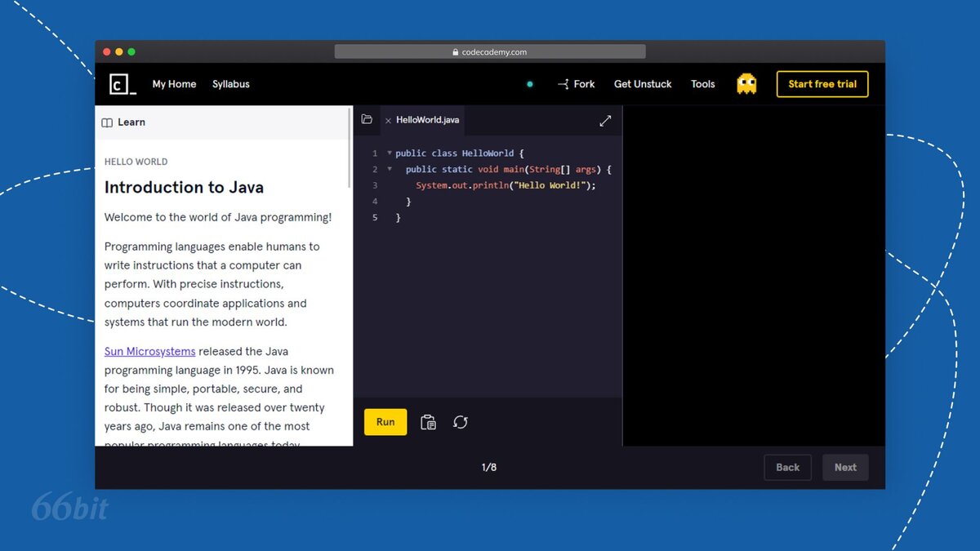Click the Introduction to Java heading
The height and width of the screenshot is (551, 980).
(x=184, y=188)
